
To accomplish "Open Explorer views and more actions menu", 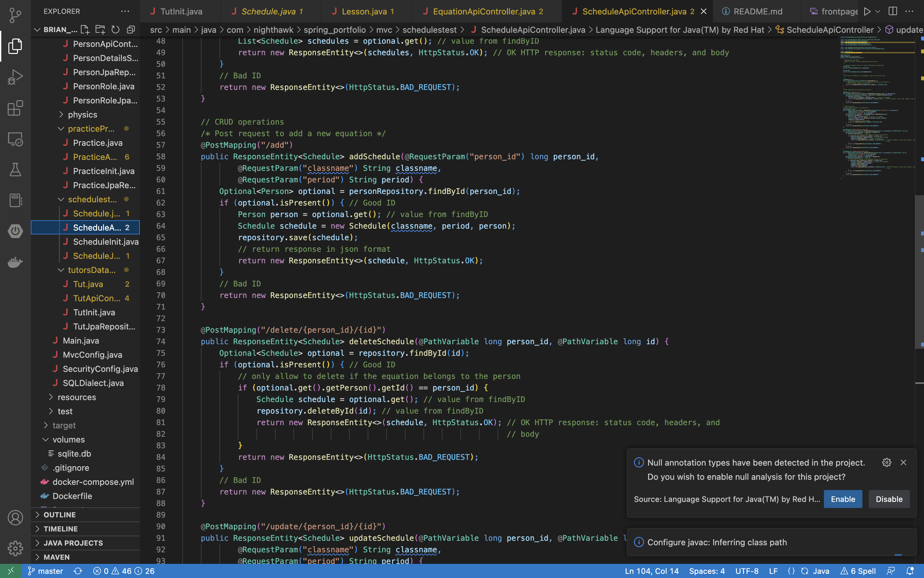I will (125, 12).
